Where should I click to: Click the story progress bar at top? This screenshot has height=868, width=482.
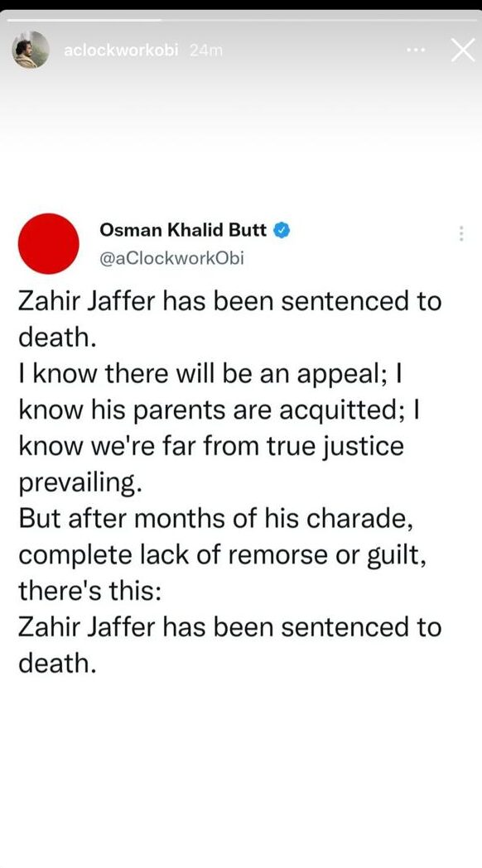click(x=241, y=20)
